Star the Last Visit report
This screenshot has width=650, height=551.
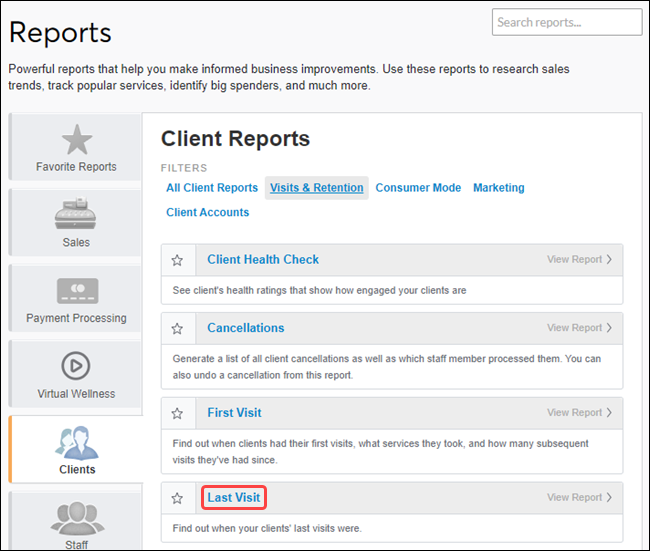pyautogui.click(x=177, y=498)
